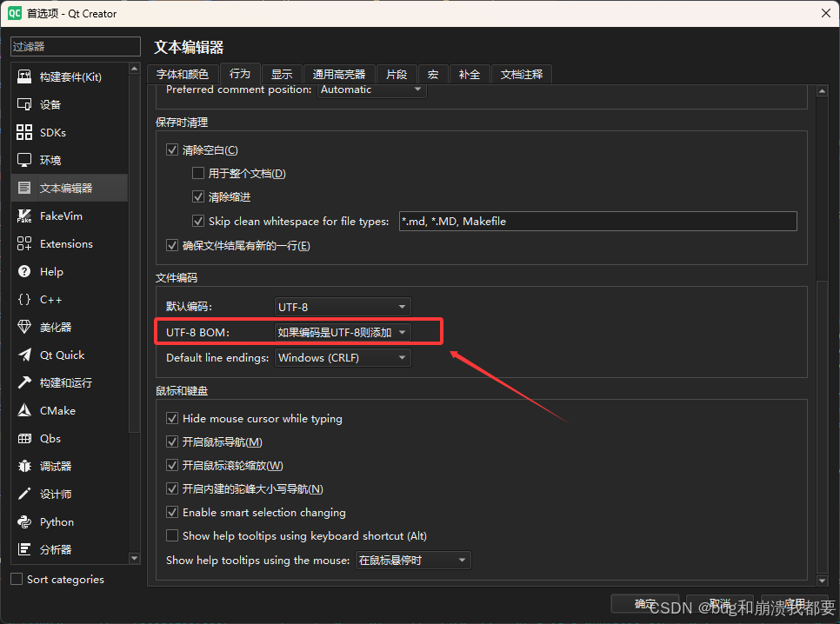Toggle 开启内建的驼峰大小写导航(N) checkbox
Image resolution: width=840 pixels, height=624 pixels.
coord(172,488)
